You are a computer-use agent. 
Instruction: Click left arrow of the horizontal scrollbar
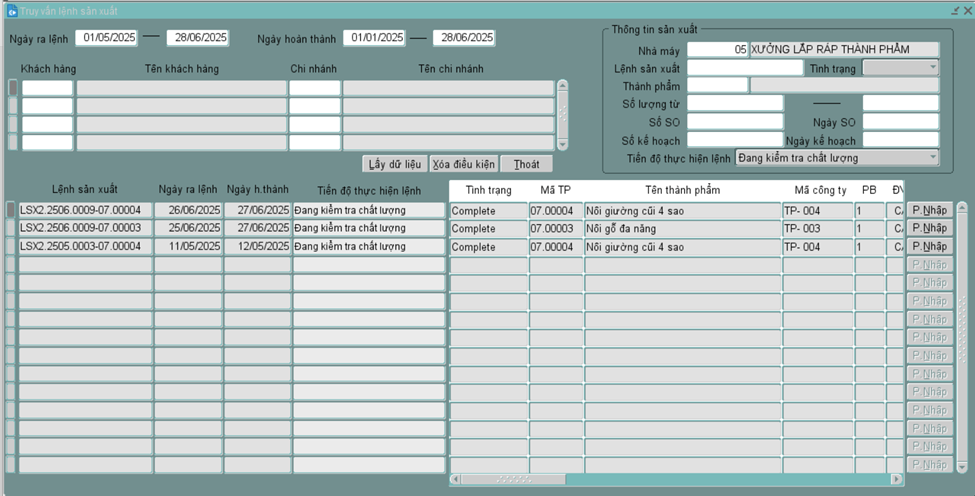pos(455,480)
